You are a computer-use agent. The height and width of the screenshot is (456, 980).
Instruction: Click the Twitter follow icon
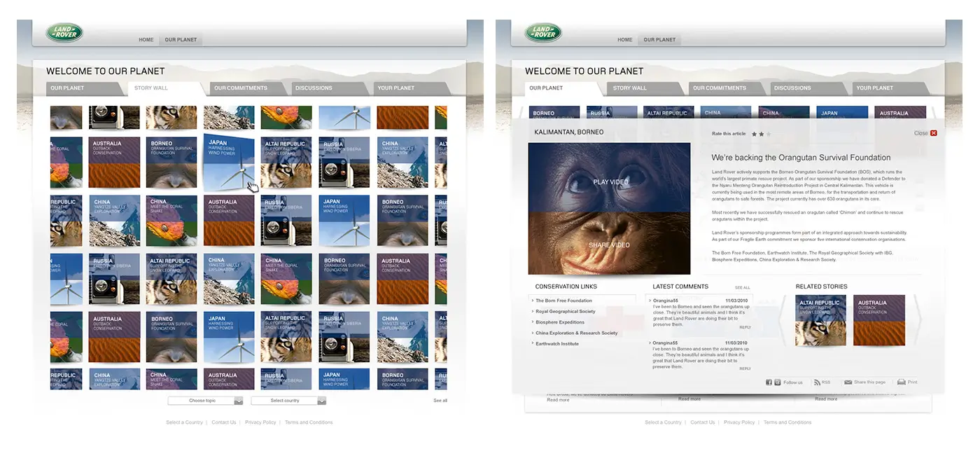(777, 382)
